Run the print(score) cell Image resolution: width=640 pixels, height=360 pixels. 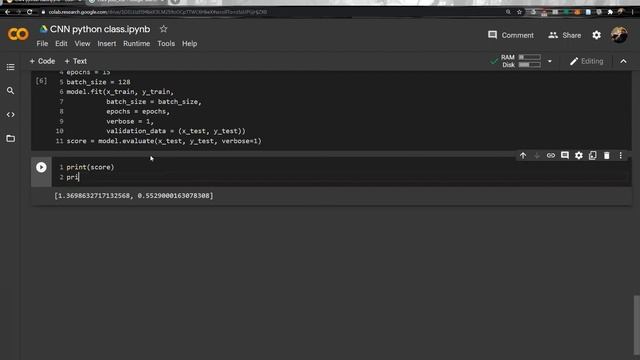(41, 167)
